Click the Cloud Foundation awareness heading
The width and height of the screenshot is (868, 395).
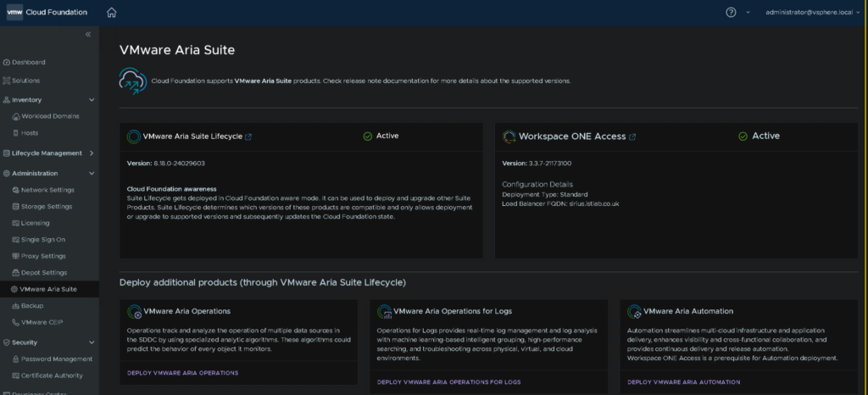pos(171,189)
